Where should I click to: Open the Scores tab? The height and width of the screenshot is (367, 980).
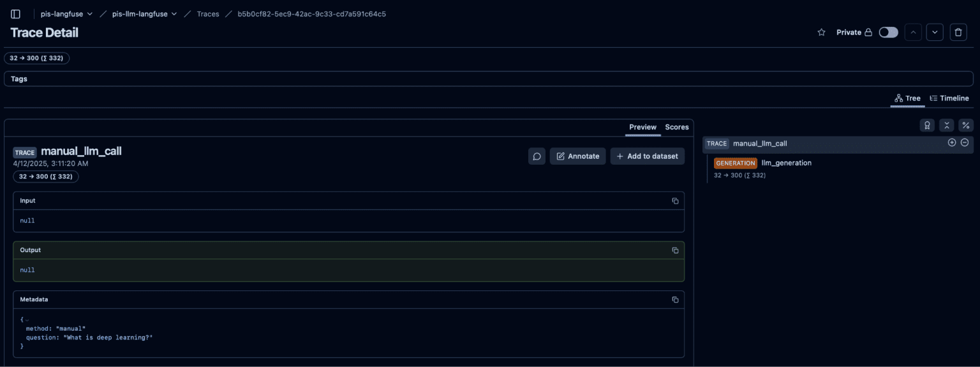(677, 127)
